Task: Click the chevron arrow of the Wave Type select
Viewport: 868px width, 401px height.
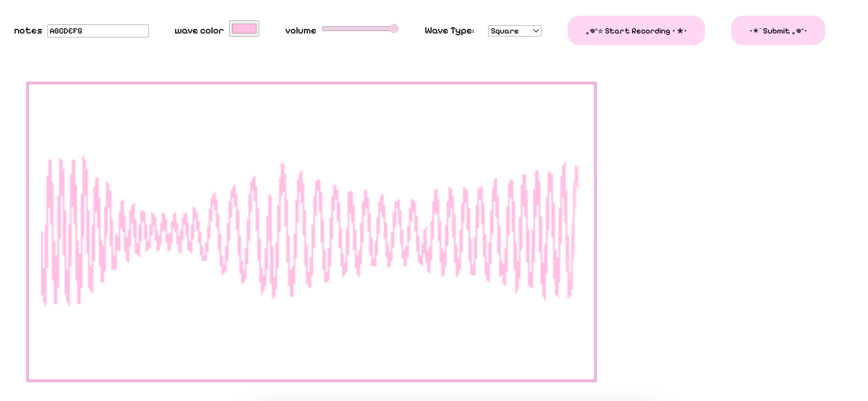Action: click(x=536, y=31)
